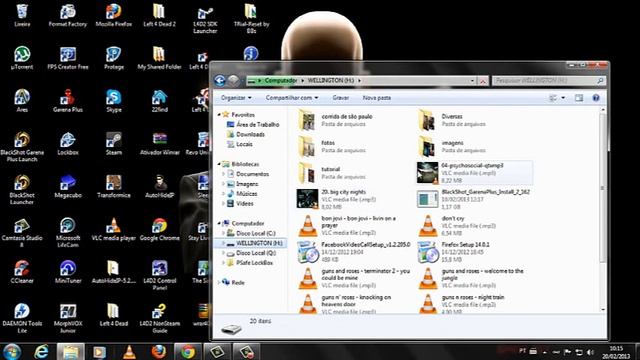
Task: Collapse the Bibliotecas tree section
Action: pyautogui.click(x=219, y=164)
